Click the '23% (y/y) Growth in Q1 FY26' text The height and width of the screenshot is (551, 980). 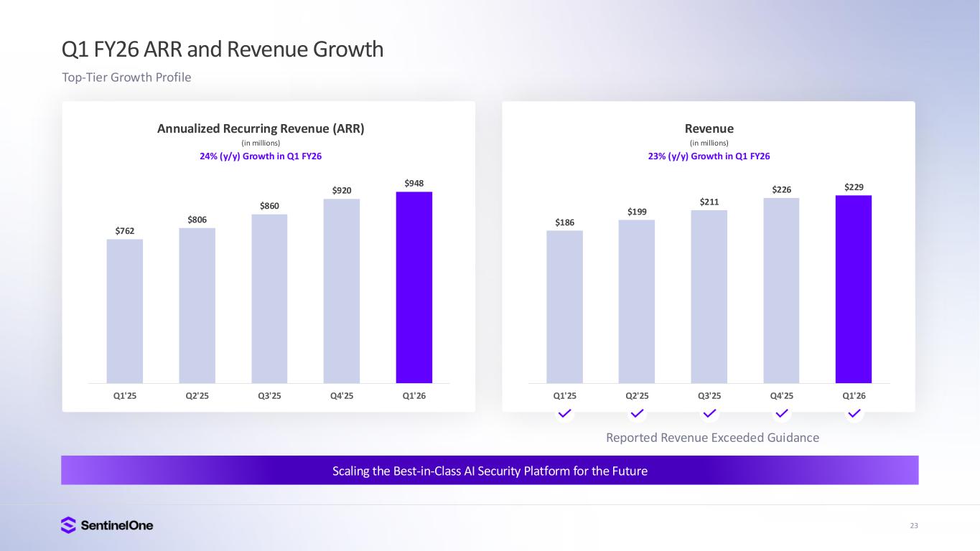[709, 156]
